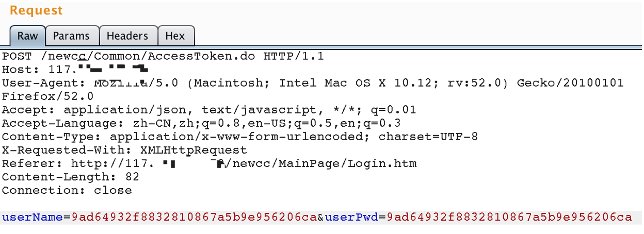Open the Params tab
The height and width of the screenshot is (234, 644).
click(71, 36)
